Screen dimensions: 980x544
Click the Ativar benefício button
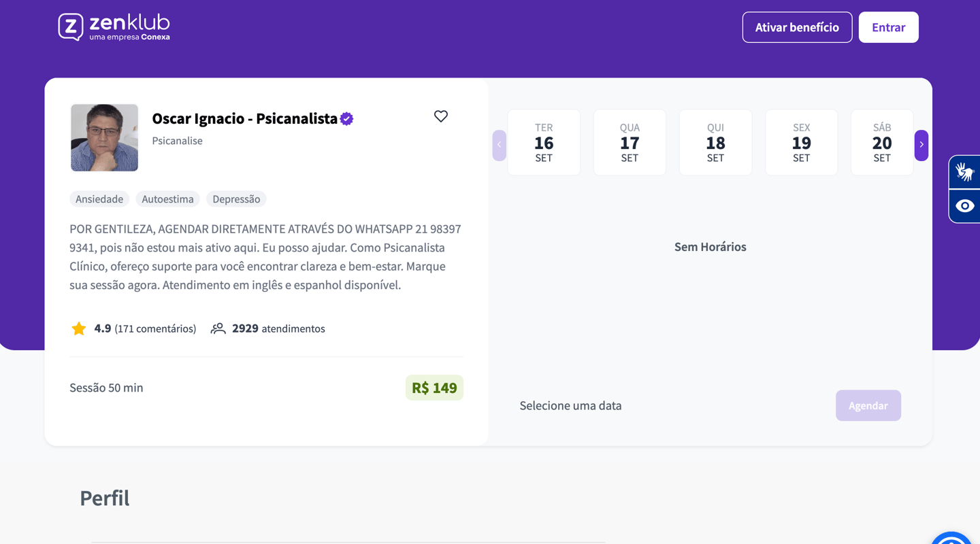tap(797, 27)
